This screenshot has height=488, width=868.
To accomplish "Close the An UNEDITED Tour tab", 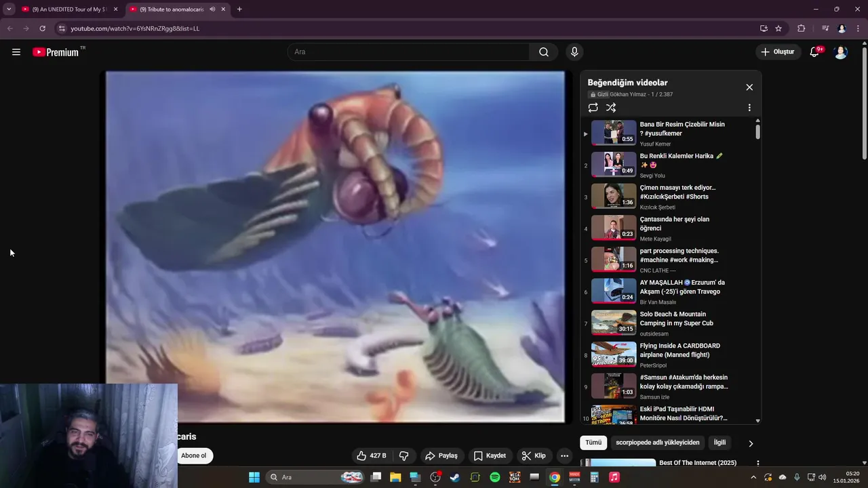I will pos(115,9).
